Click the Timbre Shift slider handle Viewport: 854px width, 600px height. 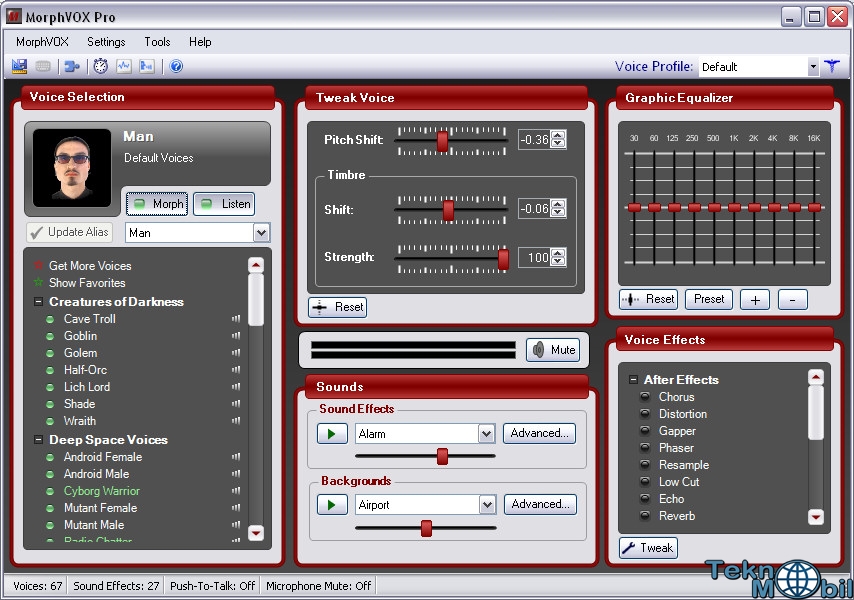coord(448,211)
